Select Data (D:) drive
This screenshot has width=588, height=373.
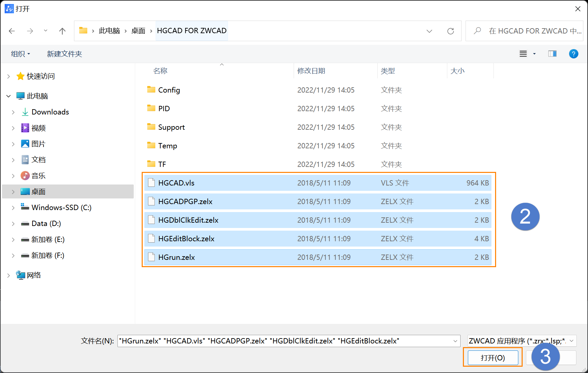pos(46,224)
